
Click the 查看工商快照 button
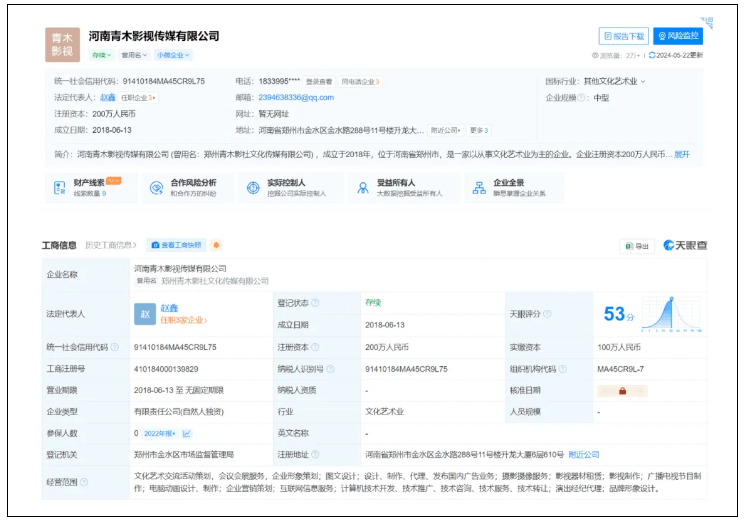click(x=176, y=245)
